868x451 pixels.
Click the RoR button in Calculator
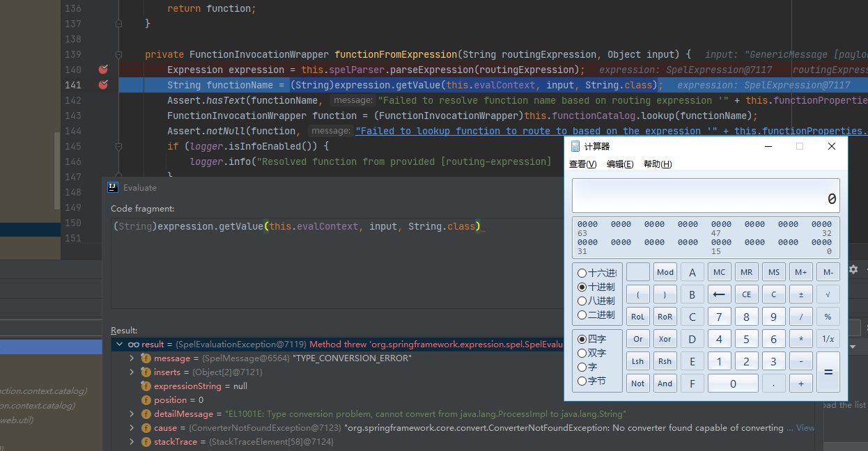[x=665, y=317]
